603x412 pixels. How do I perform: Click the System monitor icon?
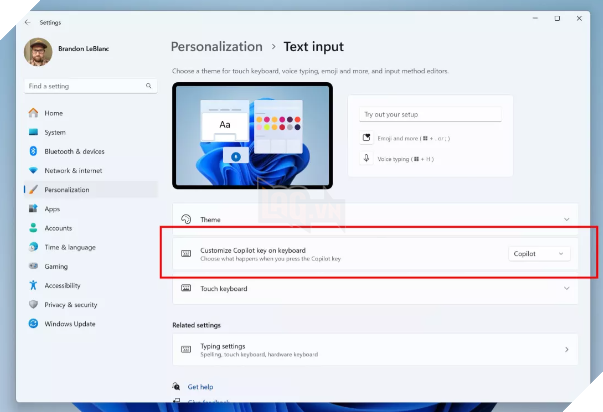pos(33,132)
